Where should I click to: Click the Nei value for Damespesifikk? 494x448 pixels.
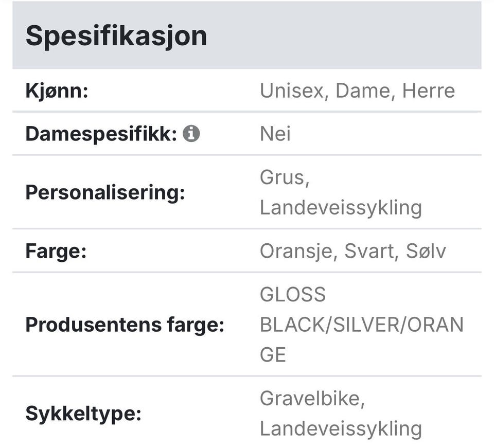pos(275,134)
